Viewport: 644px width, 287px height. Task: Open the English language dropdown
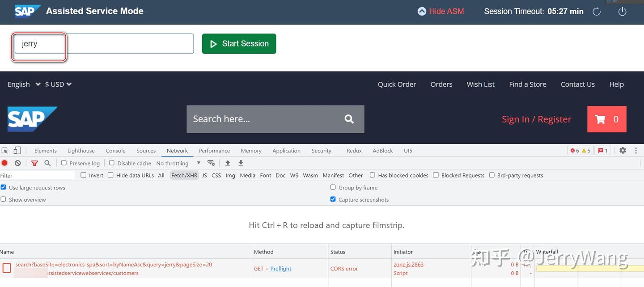point(24,84)
